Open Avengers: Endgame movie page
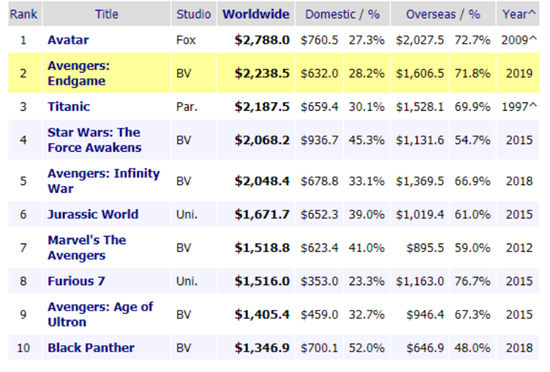550x372 pixels. coord(79,73)
